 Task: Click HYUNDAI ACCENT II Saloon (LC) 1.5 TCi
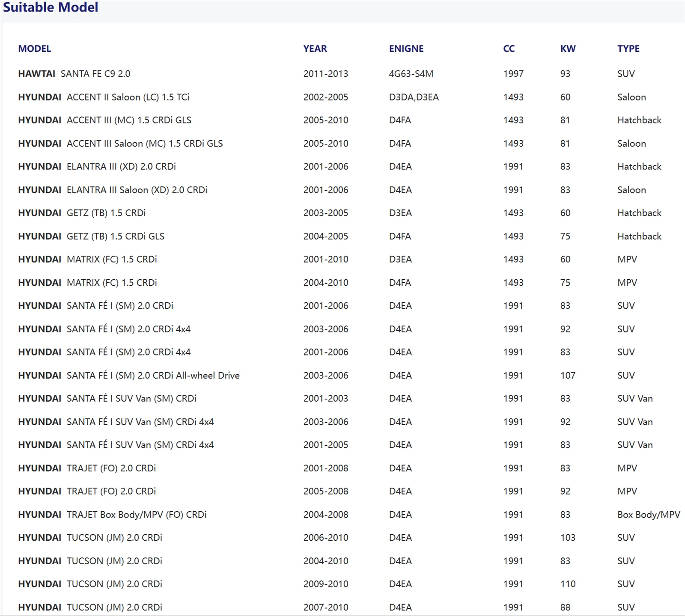point(104,97)
